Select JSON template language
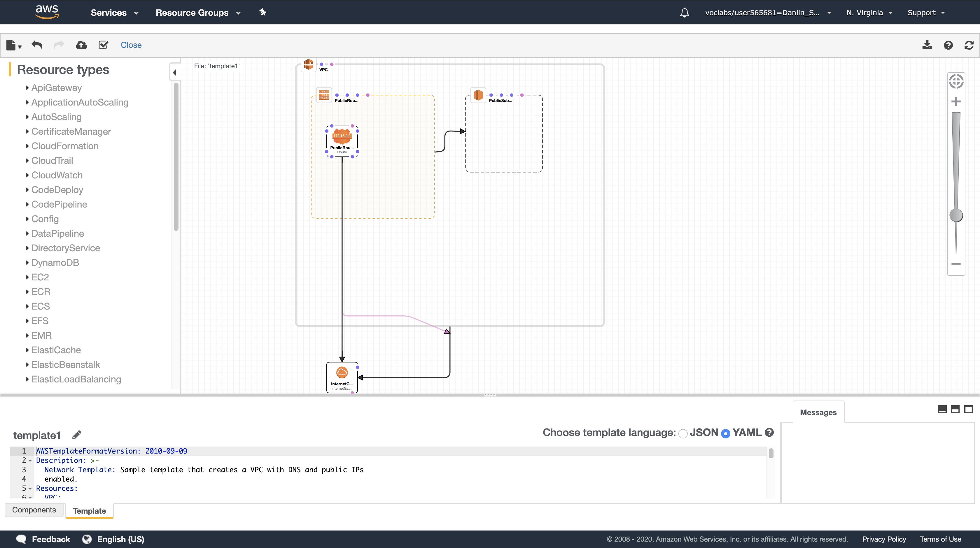The width and height of the screenshot is (980, 548). [x=683, y=433]
